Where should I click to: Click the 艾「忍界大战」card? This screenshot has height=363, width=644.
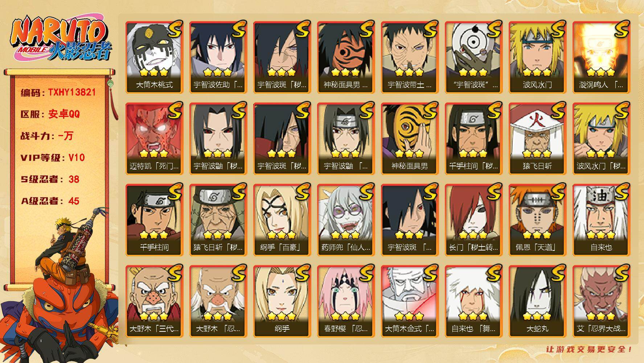click(601, 301)
